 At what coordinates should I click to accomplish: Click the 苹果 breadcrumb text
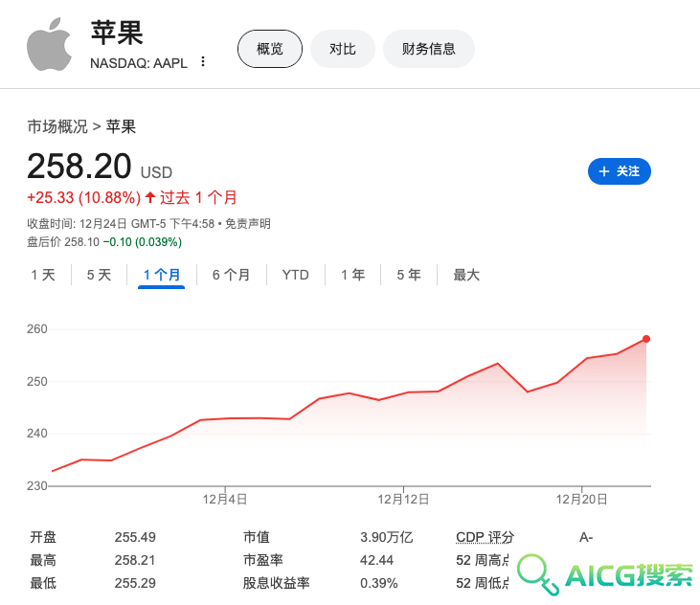pyautogui.click(x=121, y=126)
